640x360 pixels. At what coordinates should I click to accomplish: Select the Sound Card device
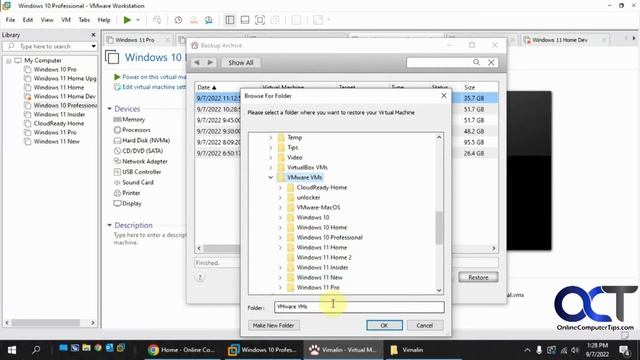[x=138, y=182]
